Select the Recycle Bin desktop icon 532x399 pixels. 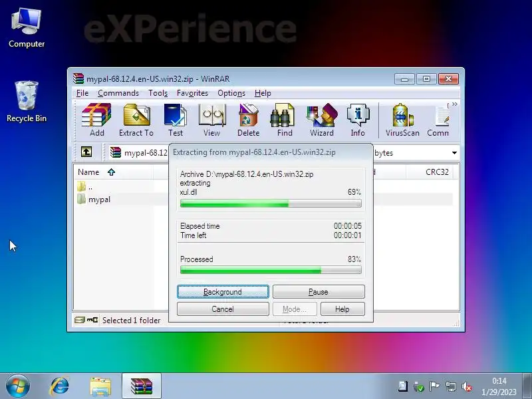27,101
